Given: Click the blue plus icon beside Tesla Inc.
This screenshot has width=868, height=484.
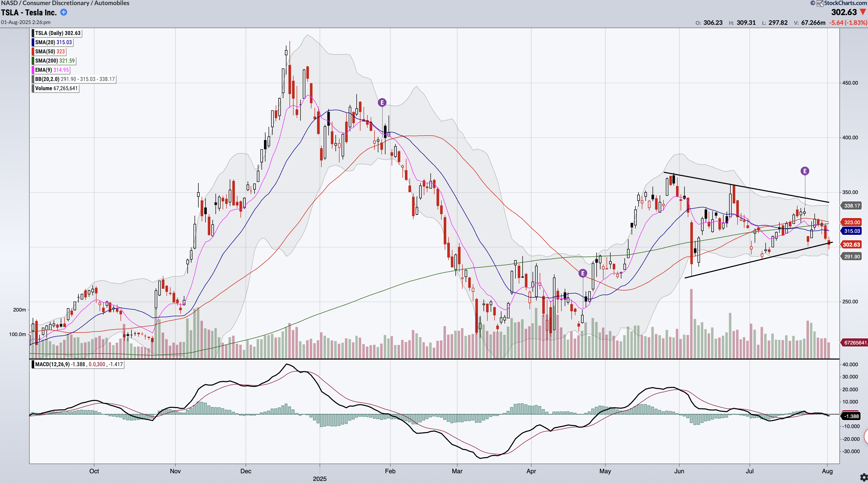Looking at the screenshot, I should (x=63, y=12).
